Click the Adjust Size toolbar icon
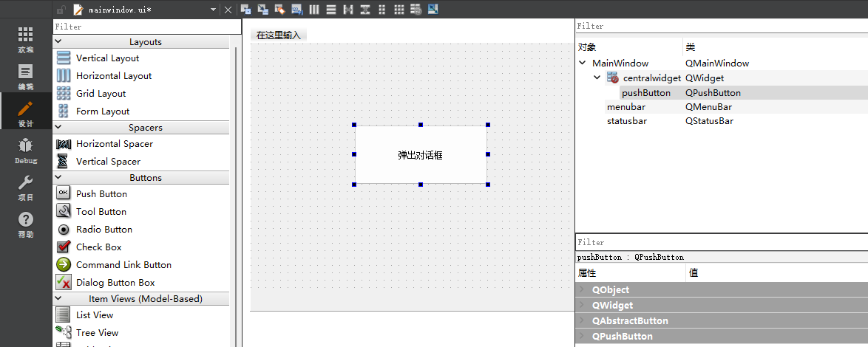 [x=433, y=10]
